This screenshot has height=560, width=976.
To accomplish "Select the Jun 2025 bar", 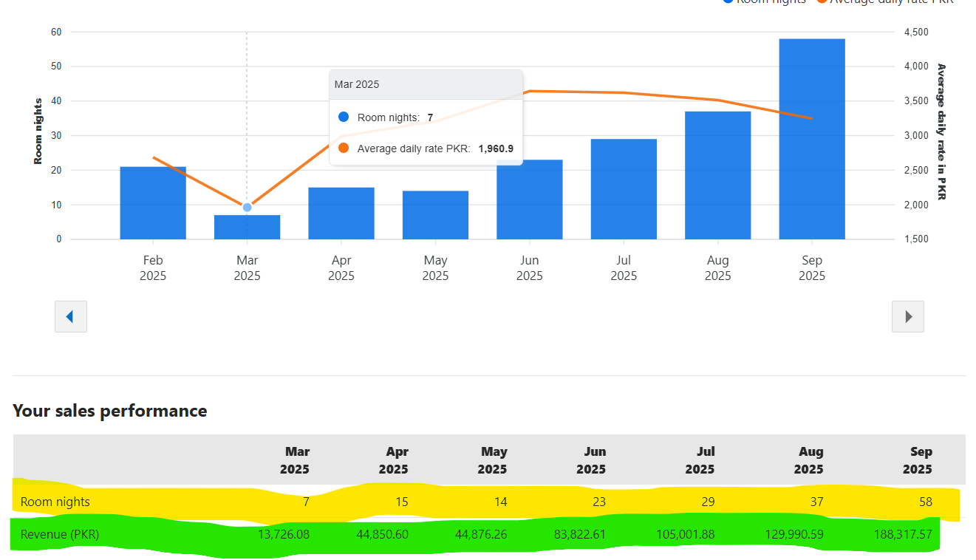I will tap(529, 199).
